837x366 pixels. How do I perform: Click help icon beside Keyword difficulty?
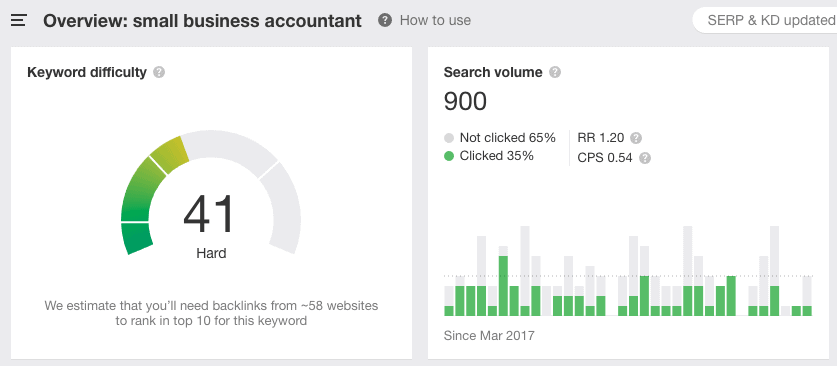159,72
